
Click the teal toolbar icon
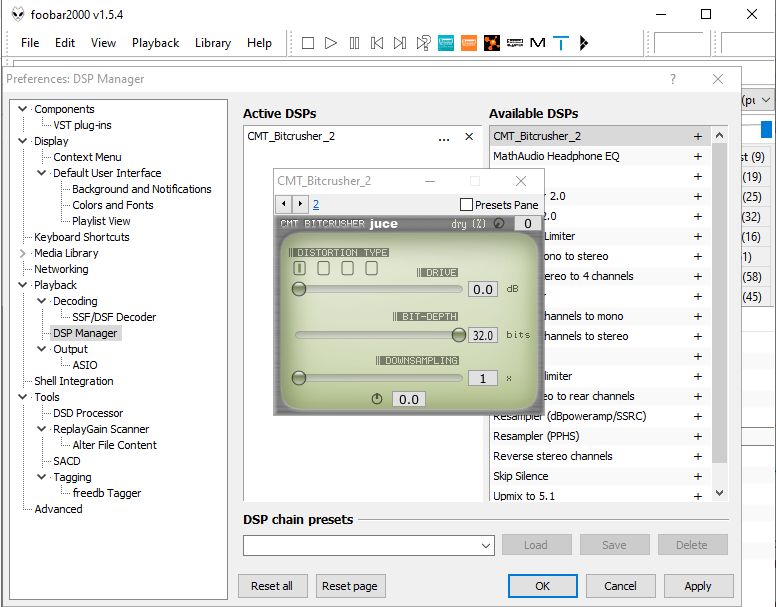click(x=446, y=43)
